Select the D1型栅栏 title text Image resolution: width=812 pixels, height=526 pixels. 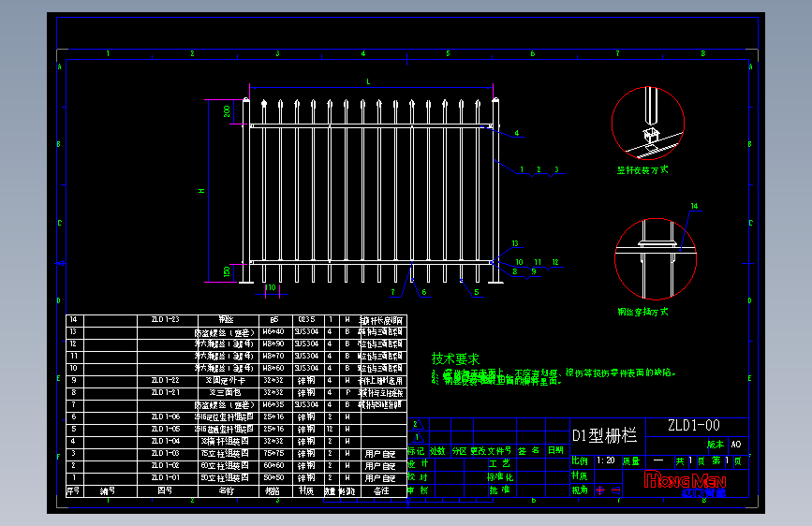604,435
